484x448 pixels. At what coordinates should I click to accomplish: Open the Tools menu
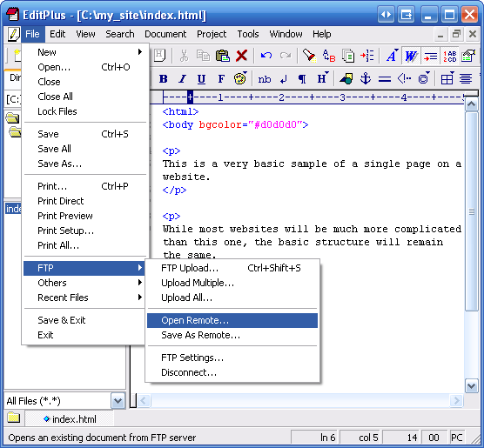[x=248, y=34]
